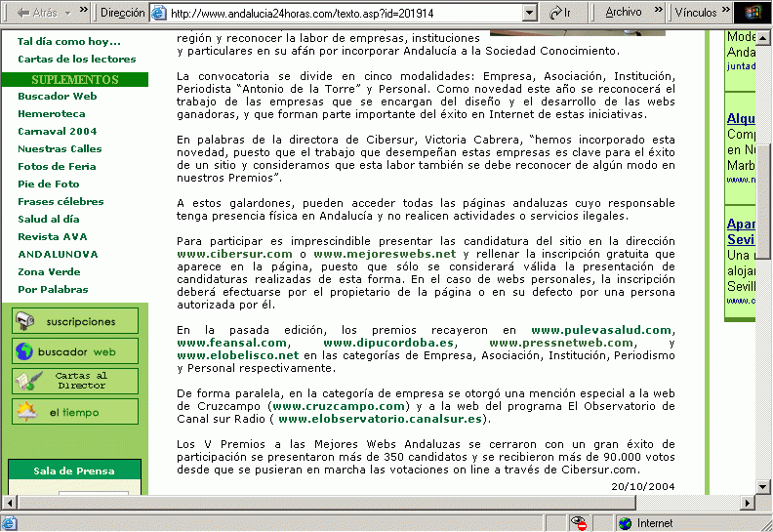773x532 pixels.
Task: Open the Vínculos links bar
Action: tap(696, 13)
